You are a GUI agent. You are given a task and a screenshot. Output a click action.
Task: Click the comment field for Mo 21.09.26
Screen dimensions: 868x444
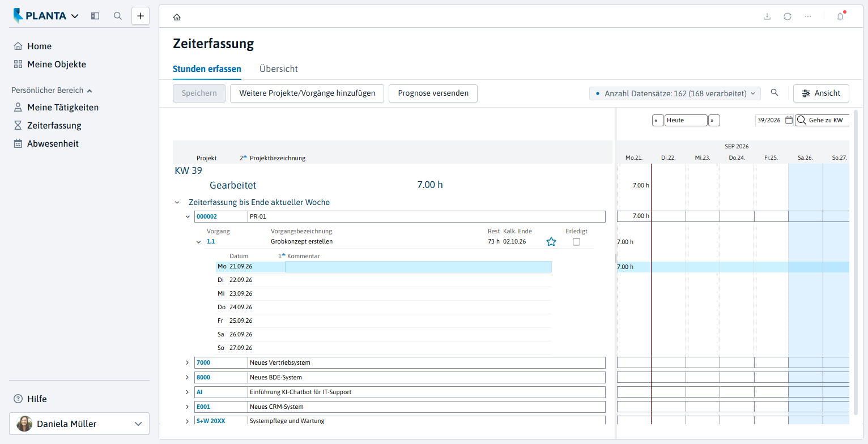pos(418,267)
